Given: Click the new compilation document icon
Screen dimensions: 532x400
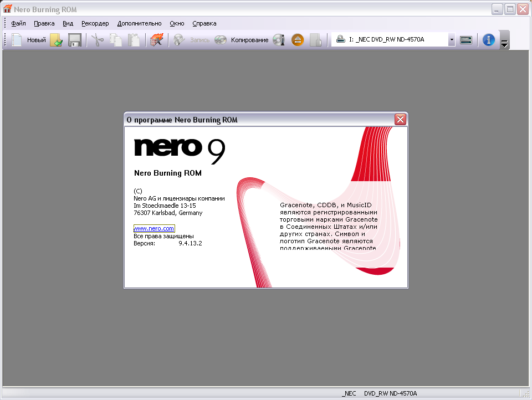Looking at the screenshot, I should 17,40.
